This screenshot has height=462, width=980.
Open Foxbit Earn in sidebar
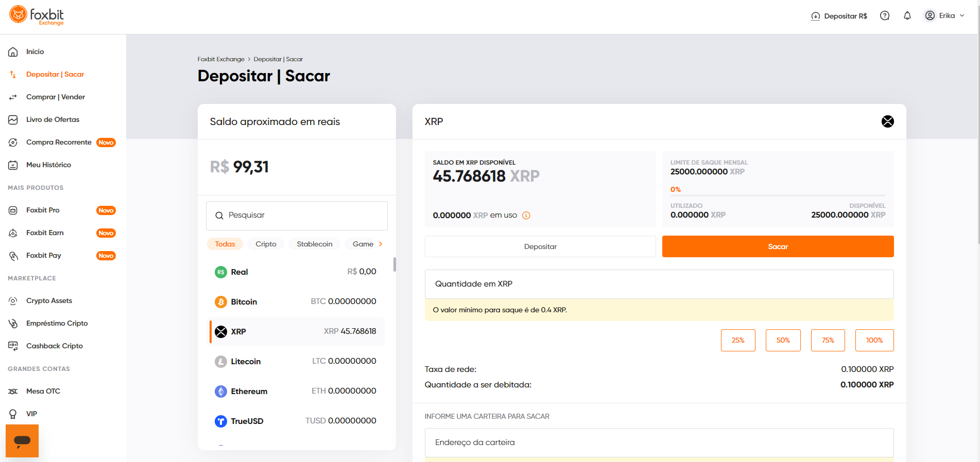[45, 233]
